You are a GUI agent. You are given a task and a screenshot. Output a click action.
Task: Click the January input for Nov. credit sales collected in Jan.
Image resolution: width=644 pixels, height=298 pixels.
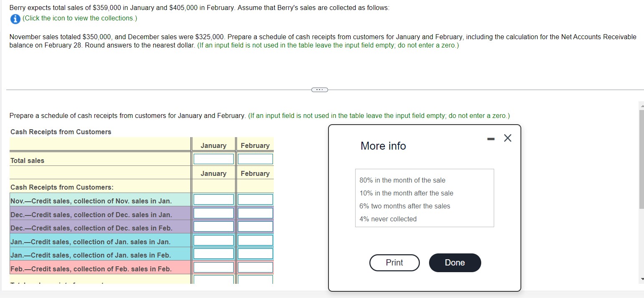(213, 200)
